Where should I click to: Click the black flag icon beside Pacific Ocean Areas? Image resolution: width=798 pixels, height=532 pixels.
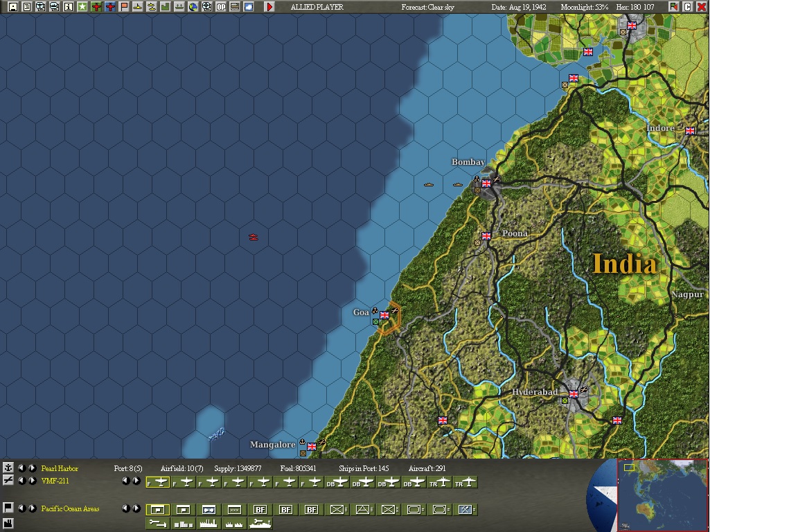[x=8, y=508]
